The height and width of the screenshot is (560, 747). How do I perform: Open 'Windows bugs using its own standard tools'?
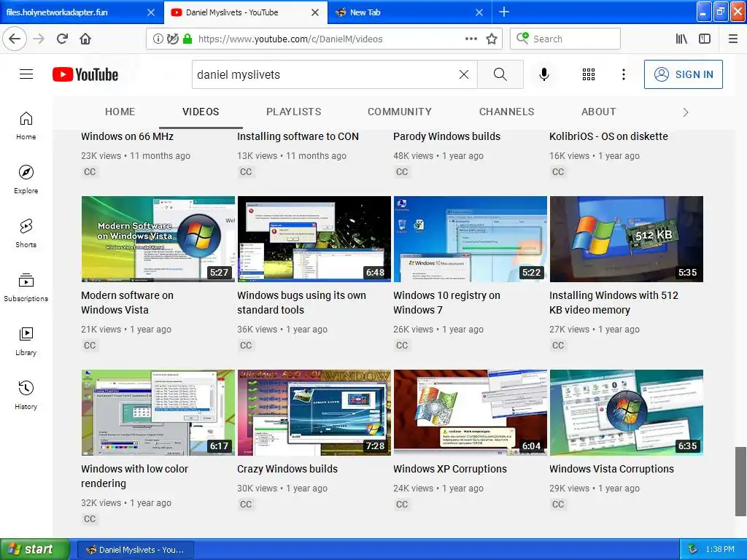301,303
